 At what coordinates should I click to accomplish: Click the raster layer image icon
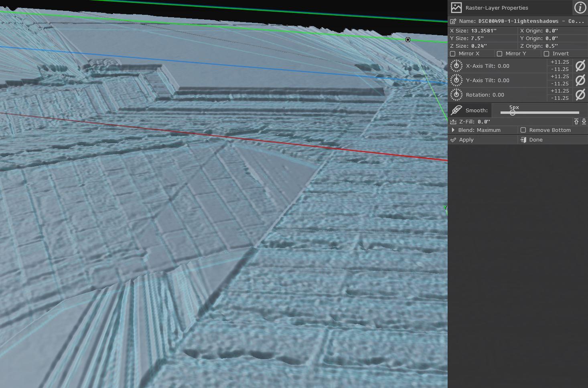pos(456,8)
